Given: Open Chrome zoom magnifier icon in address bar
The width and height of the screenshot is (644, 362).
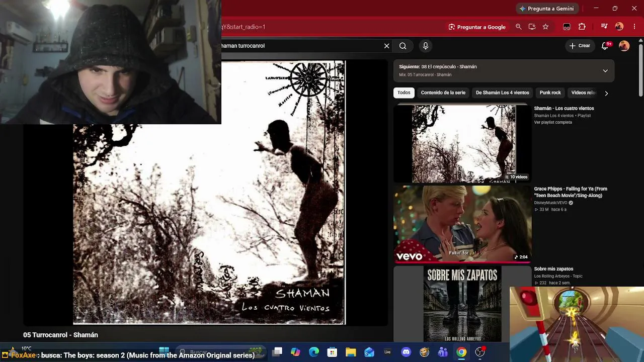Looking at the screenshot, I should (519, 27).
